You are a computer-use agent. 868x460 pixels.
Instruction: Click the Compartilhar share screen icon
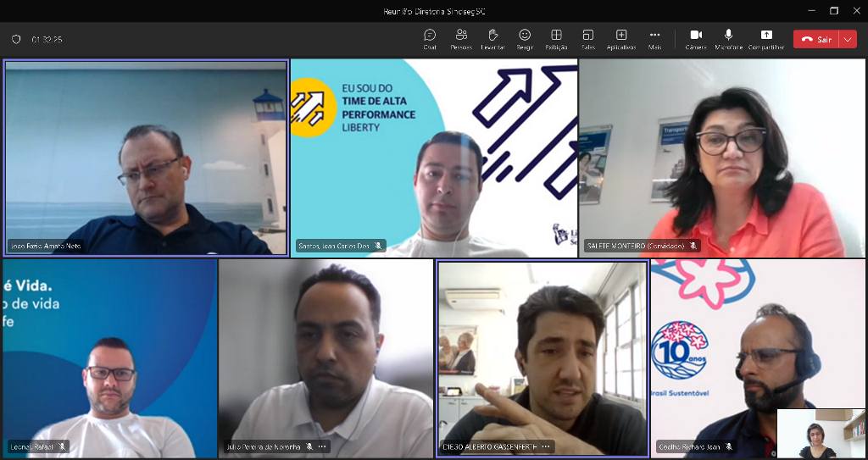click(766, 38)
